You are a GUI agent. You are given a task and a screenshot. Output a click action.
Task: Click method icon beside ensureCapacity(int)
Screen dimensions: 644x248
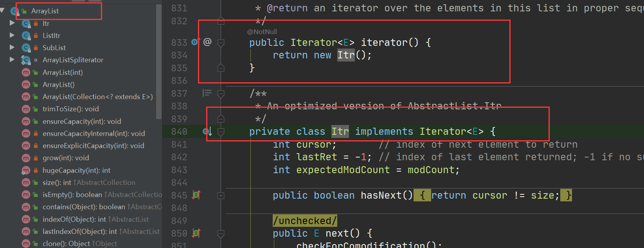click(x=26, y=121)
